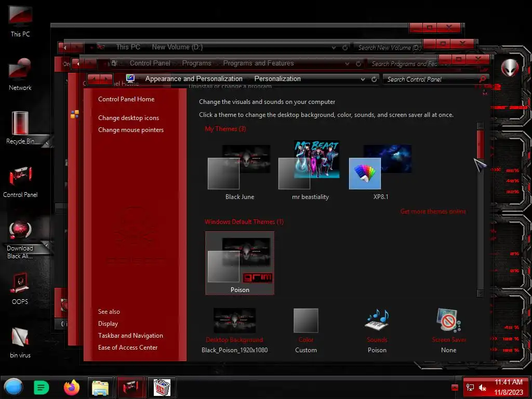Open the bin virus desktop icon
532x399 pixels.
[x=20, y=342]
